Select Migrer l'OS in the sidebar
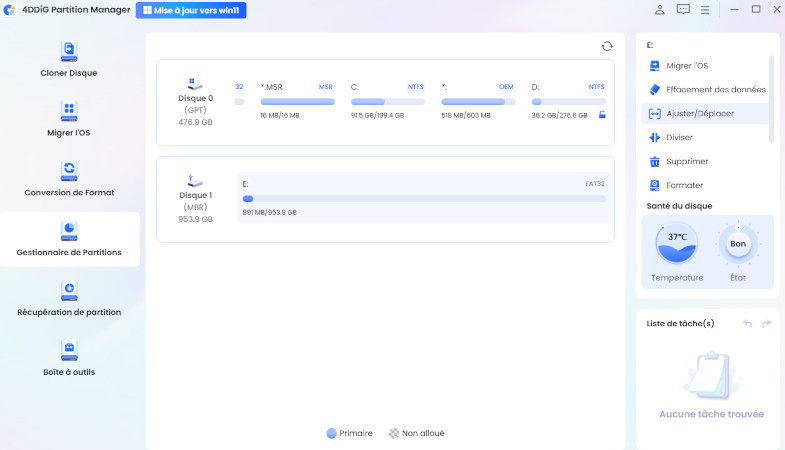The width and height of the screenshot is (785, 450). (69, 119)
